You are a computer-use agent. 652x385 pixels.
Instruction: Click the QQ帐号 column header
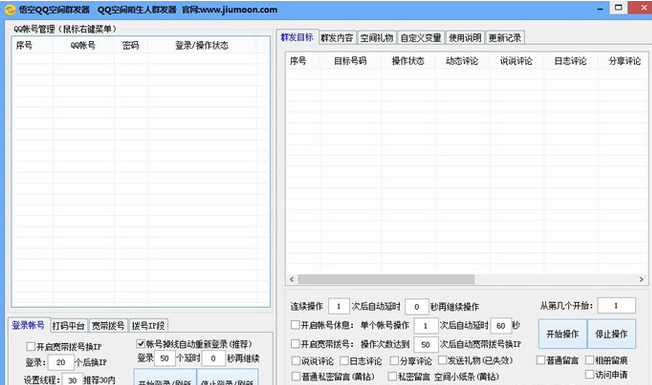click(x=83, y=45)
